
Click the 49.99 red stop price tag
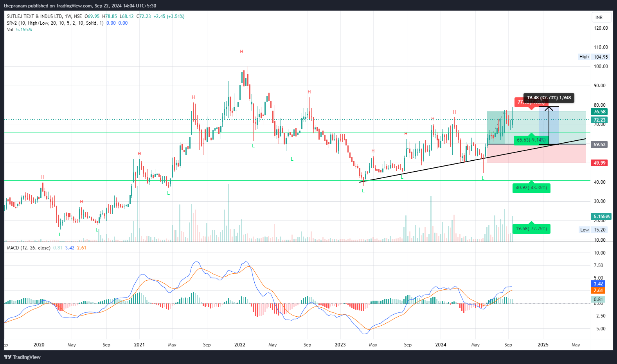point(599,163)
